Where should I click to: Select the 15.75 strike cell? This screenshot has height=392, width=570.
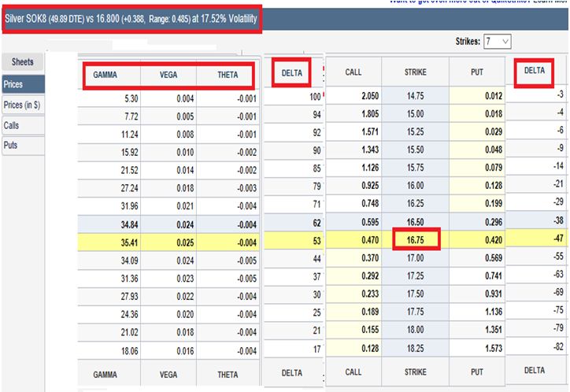[416, 168]
